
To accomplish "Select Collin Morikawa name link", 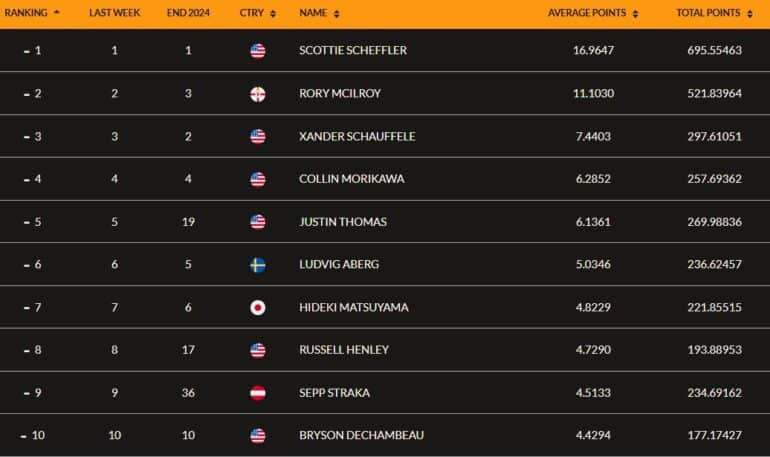I will [352, 179].
